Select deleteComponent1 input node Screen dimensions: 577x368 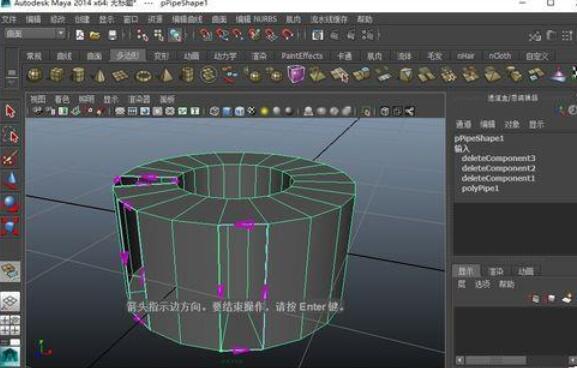(x=498, y=178)
